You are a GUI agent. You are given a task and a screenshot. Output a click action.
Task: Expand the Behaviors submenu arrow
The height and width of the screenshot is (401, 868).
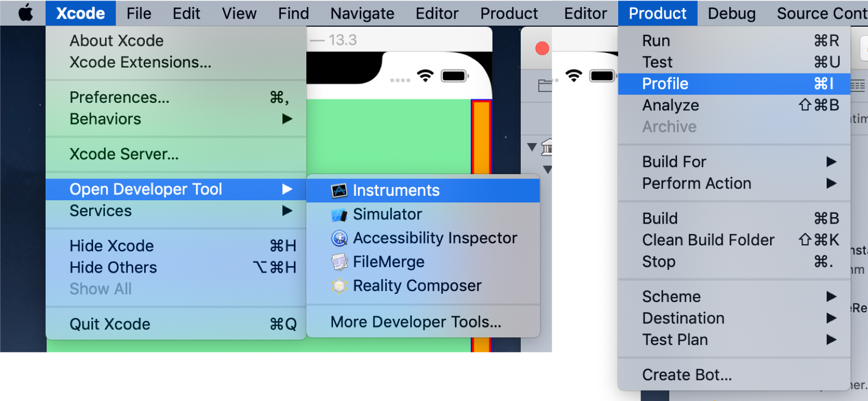click(287, 119)
